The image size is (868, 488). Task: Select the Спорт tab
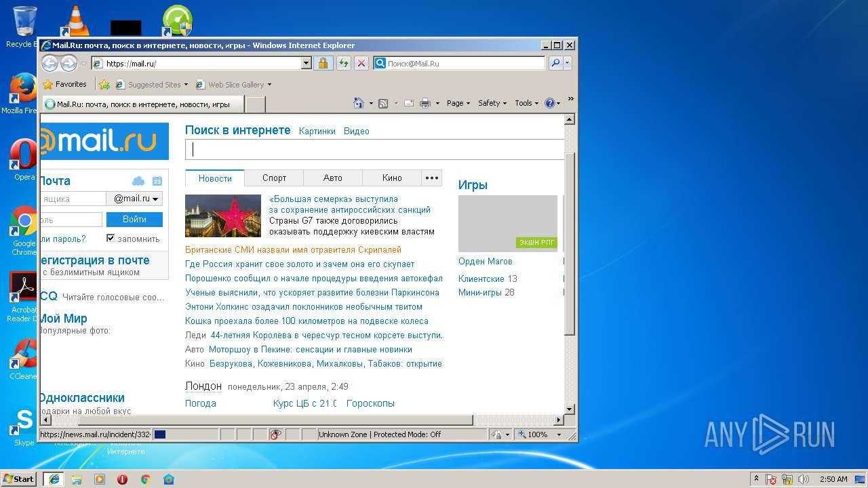[274, 178]
